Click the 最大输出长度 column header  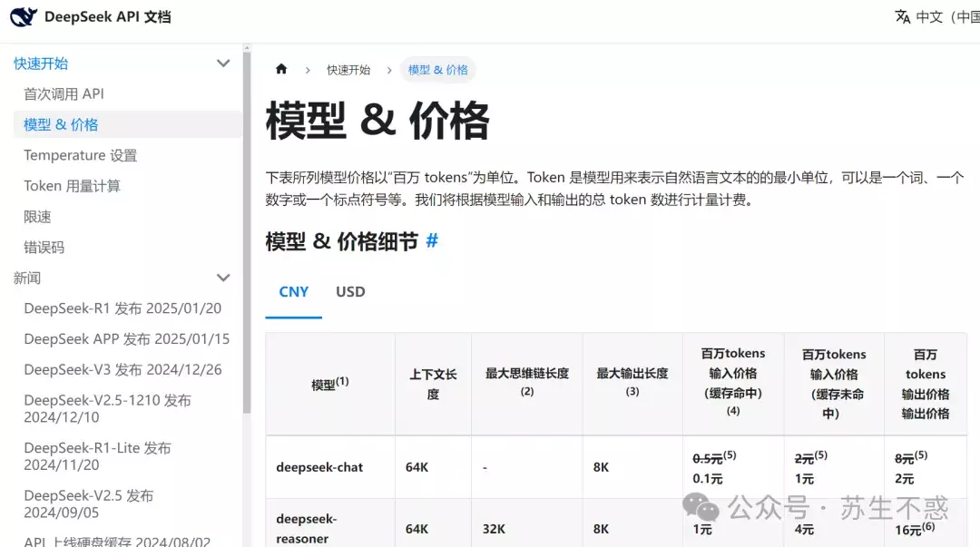coord(632,382)
